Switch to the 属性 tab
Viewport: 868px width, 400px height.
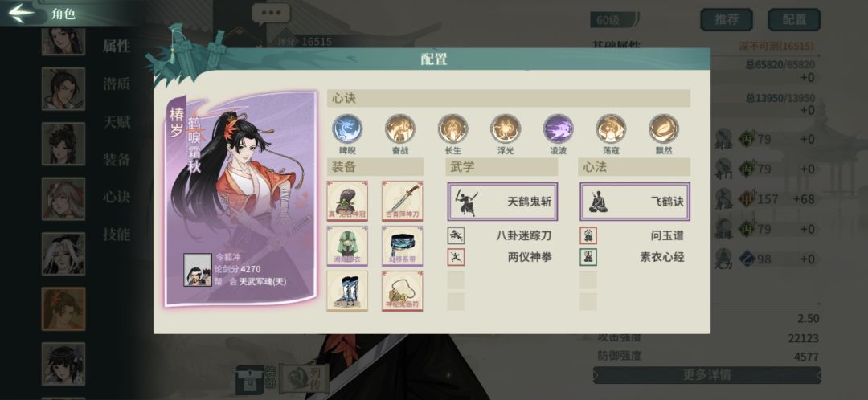pyautogui.click(x=117, y=47)
